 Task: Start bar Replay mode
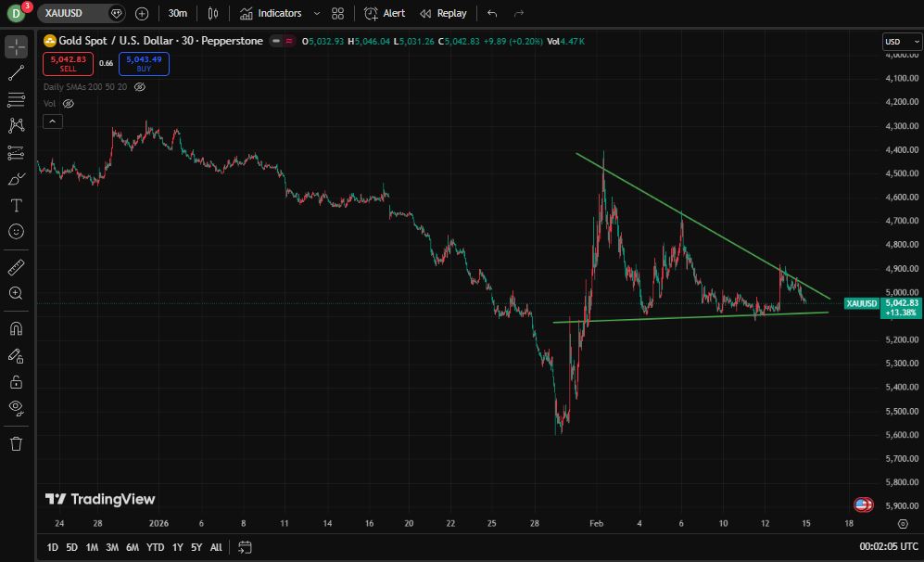(x=443, y=13)
